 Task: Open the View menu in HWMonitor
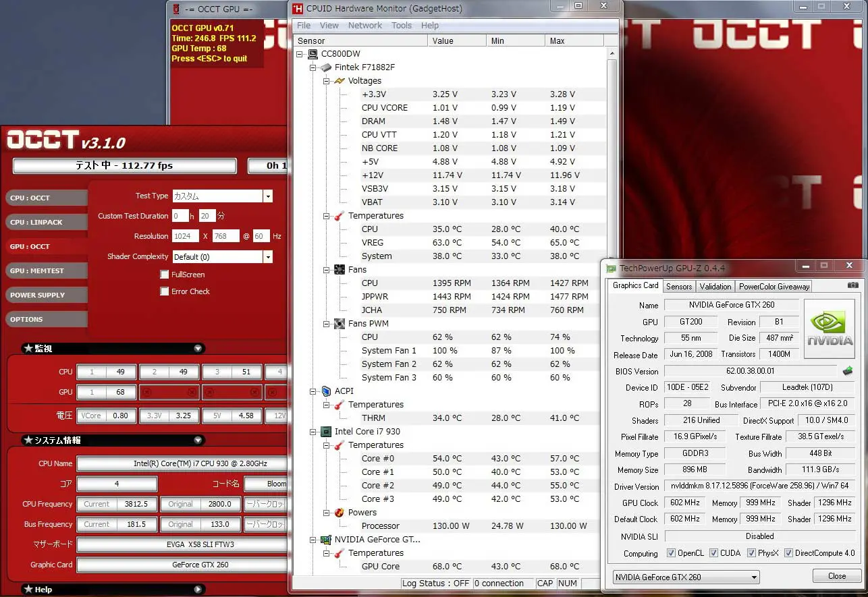pos(329,26)
